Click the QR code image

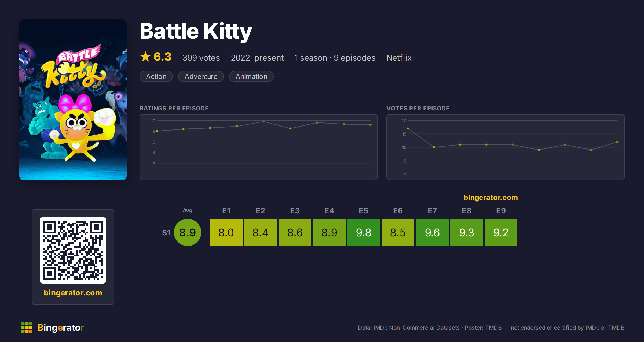point(73,250)
